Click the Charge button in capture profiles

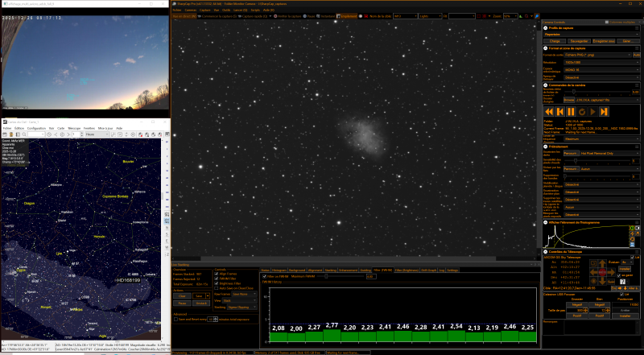(x=555, y=41)
